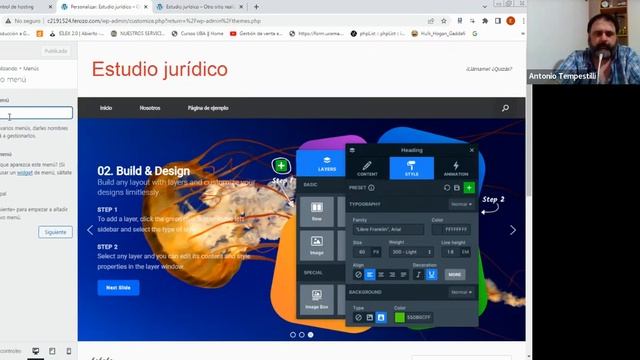Select left text align in Heading panel
Image resolution: width=640 pixels, height=360 pixels.
(370, 275)
